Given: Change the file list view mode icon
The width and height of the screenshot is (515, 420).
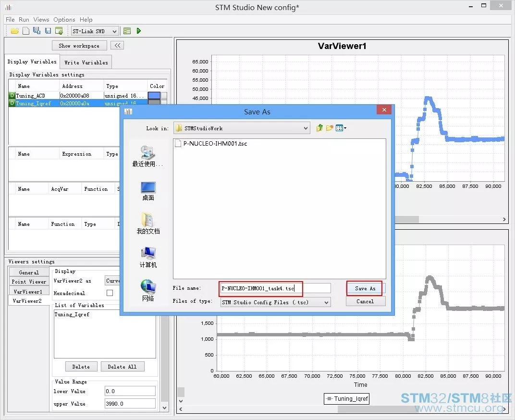Looking at the screenshot, I should point(341,128).
